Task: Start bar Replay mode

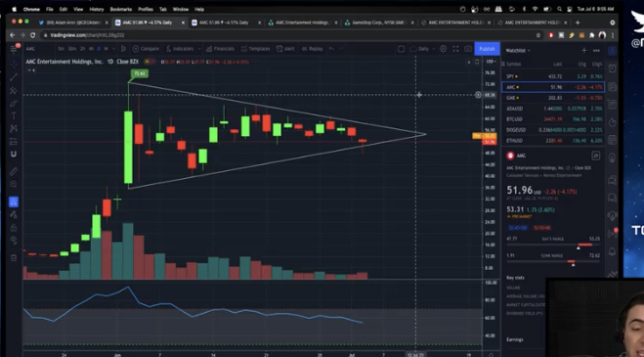Action: (312, 49)
